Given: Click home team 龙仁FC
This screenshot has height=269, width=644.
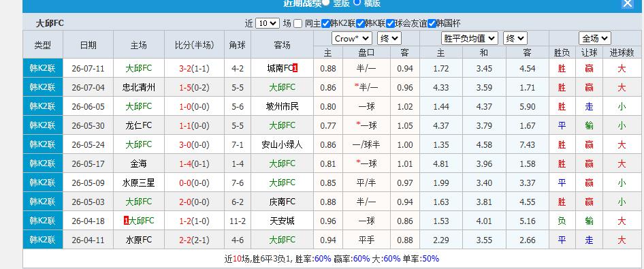Looking at the screenshot, I should point(139,126).
